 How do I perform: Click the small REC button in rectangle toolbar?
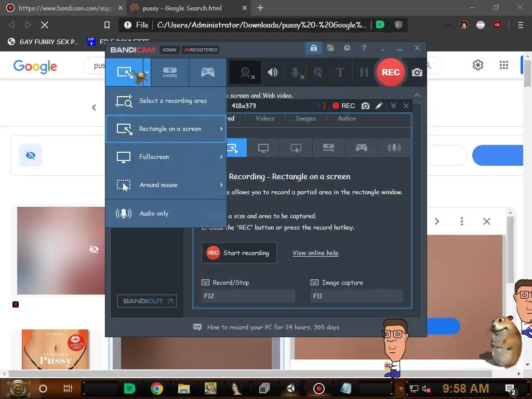point(343,106)
